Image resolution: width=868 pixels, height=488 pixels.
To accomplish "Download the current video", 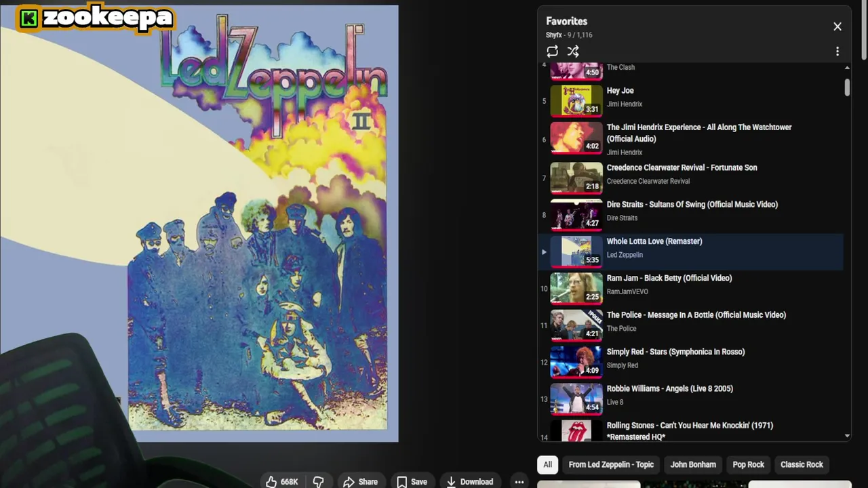I will pyautogui.click(x=470, y=481).
